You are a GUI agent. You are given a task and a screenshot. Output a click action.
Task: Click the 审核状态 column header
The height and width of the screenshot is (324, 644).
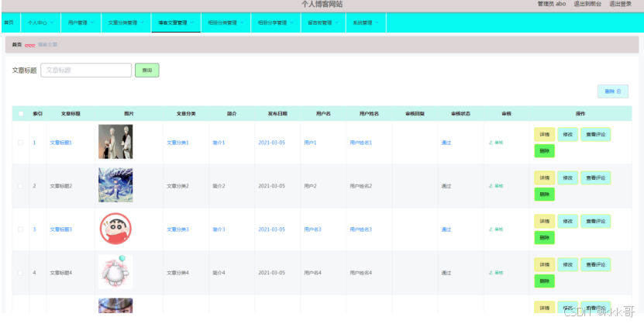pos(460,114)
